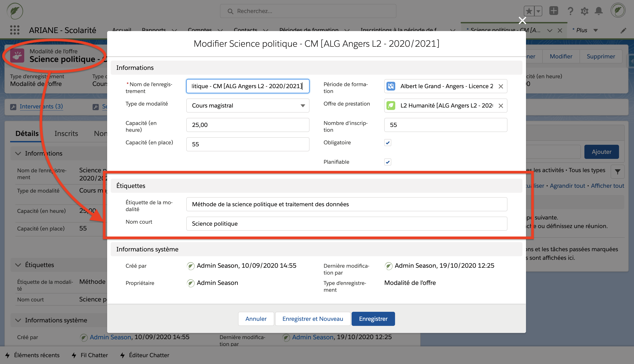
Task: Open the Type de modalité dropdown
Action: point(248,106)
